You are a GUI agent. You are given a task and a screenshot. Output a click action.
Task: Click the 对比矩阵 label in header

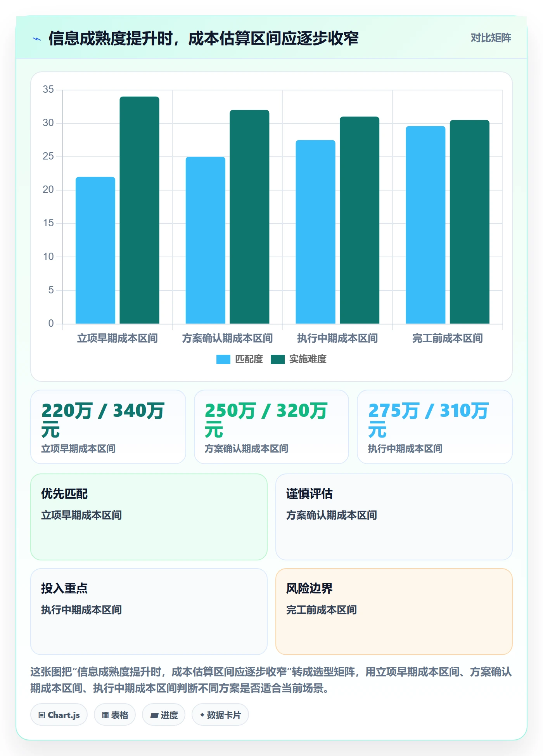(x=491, y=38)
